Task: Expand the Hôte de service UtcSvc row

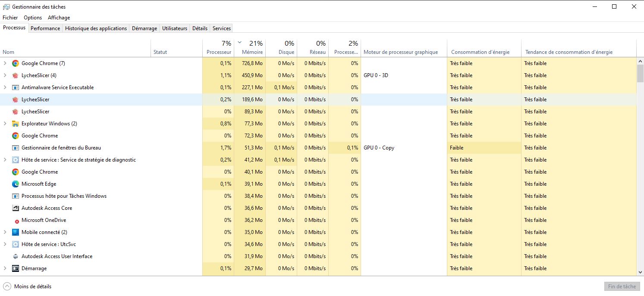Action: click(5, 244)
